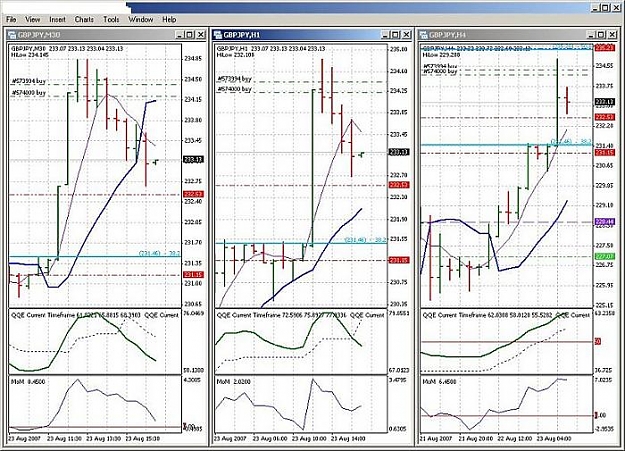Click the MoM 0.4500 indicator label
The height and width of the screenshot is (451, 625).
click(x=28, y=382)
